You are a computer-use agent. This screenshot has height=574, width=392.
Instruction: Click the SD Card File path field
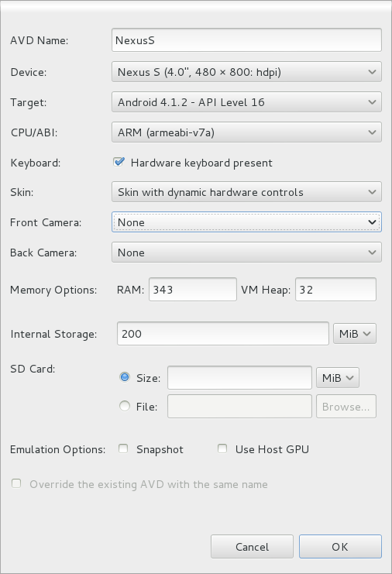click(239, 407)
